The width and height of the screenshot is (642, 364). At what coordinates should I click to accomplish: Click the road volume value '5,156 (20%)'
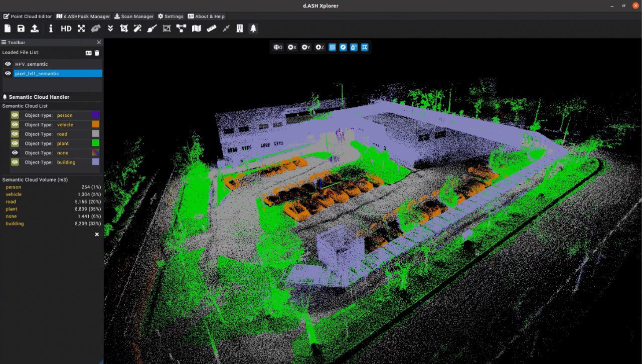pyautogui.click(x=88, y=202)
